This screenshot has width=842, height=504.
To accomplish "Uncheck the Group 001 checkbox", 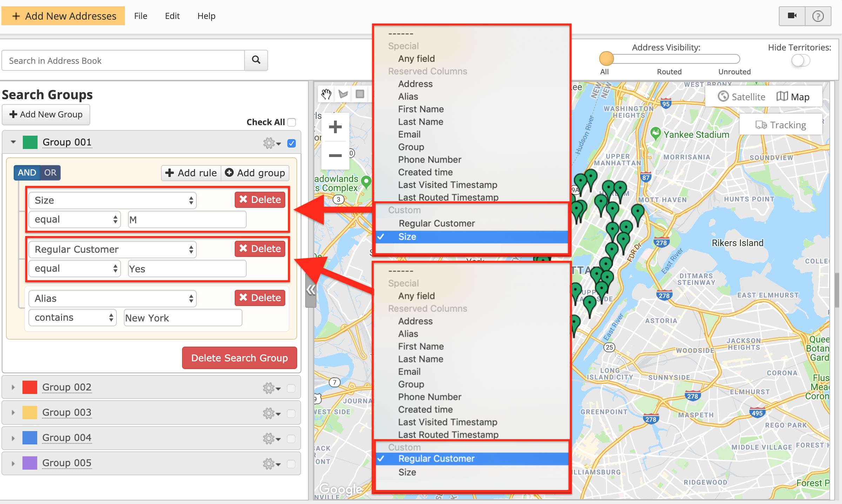I will [x=292, y=143].
